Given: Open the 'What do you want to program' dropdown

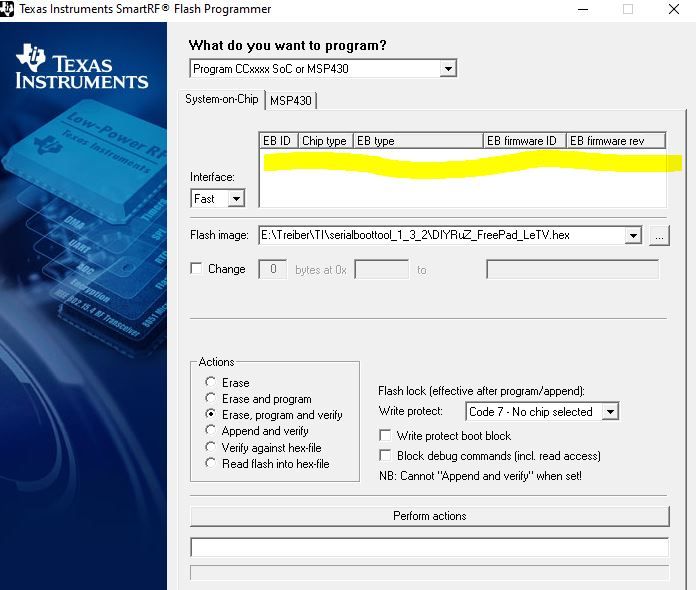Looking at the screenshot, I should click(448, 69).
